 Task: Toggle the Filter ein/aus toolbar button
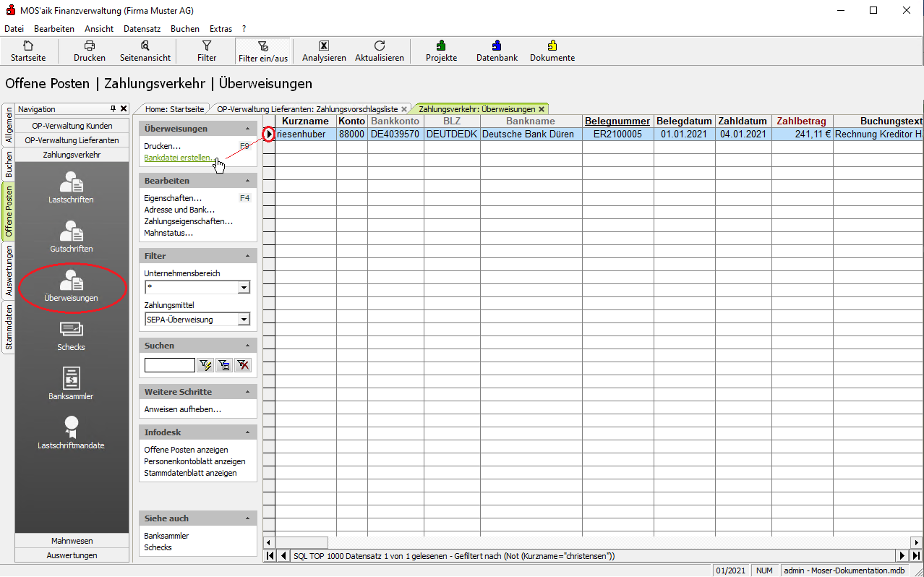[262, 51]
